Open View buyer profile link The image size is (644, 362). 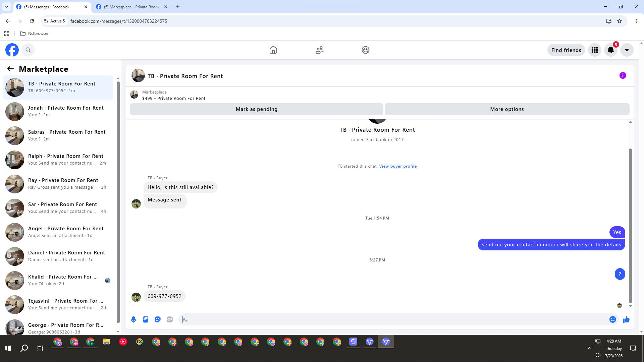(x=398, y=166)
